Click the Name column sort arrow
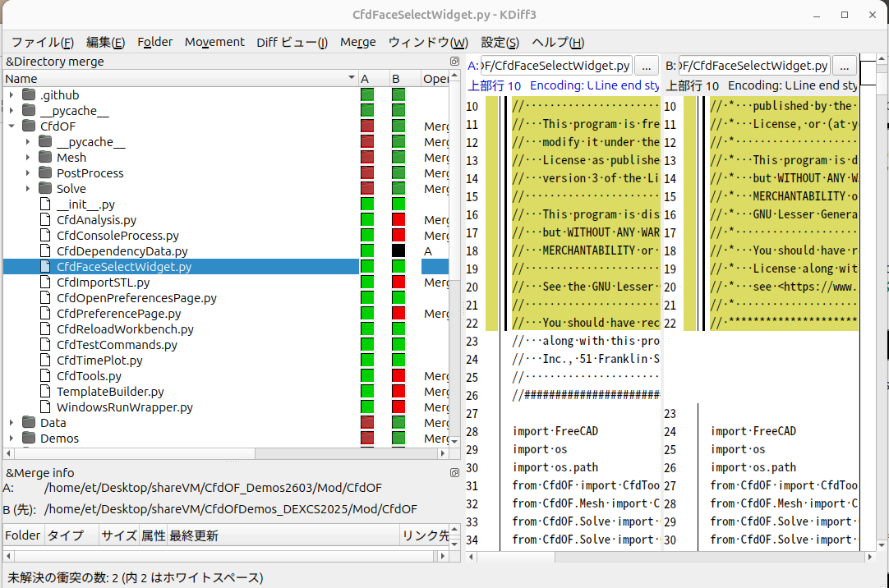 point(352,79)
